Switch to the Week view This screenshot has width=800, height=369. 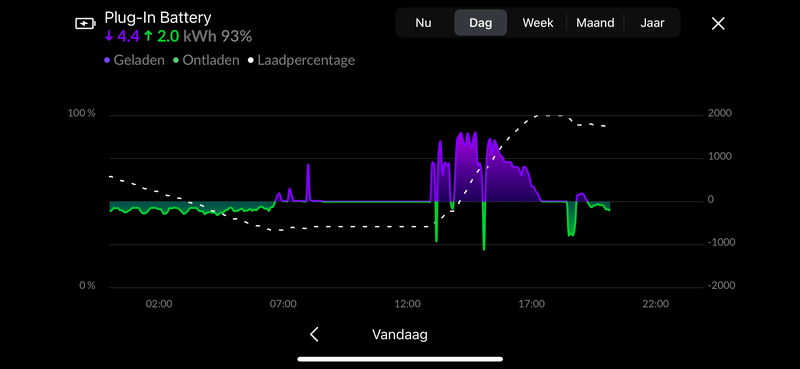tap(538, 23)
